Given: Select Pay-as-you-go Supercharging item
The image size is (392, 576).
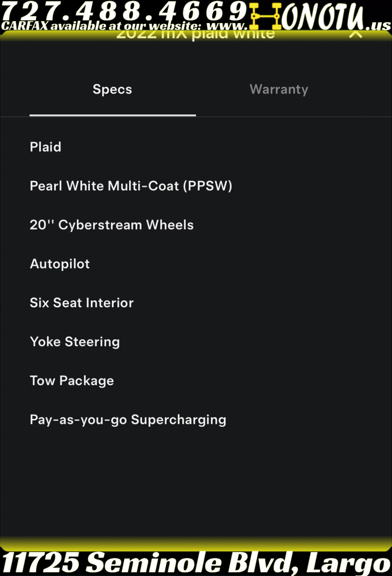Looking at the screenshot, I should pyautogui.click(x=128, y=420).
